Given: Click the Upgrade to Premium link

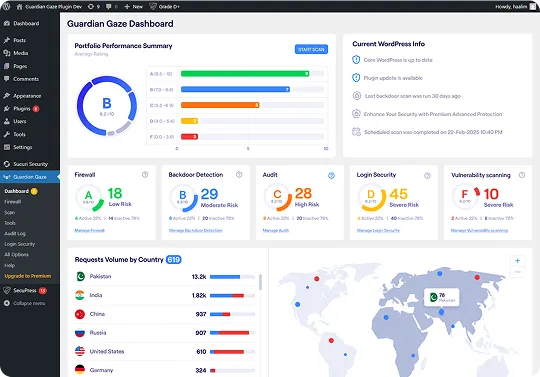Looking at the screenshot, I should 28,276.
